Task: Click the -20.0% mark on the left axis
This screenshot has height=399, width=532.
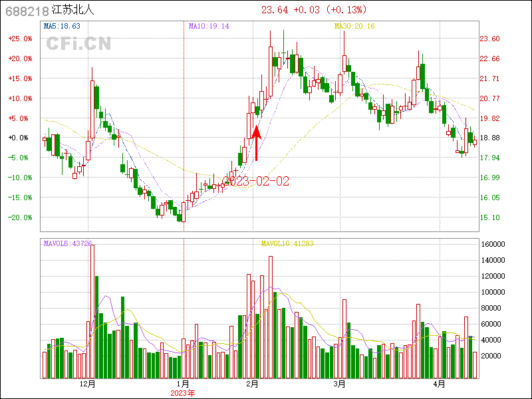Action: pos(20,217)
